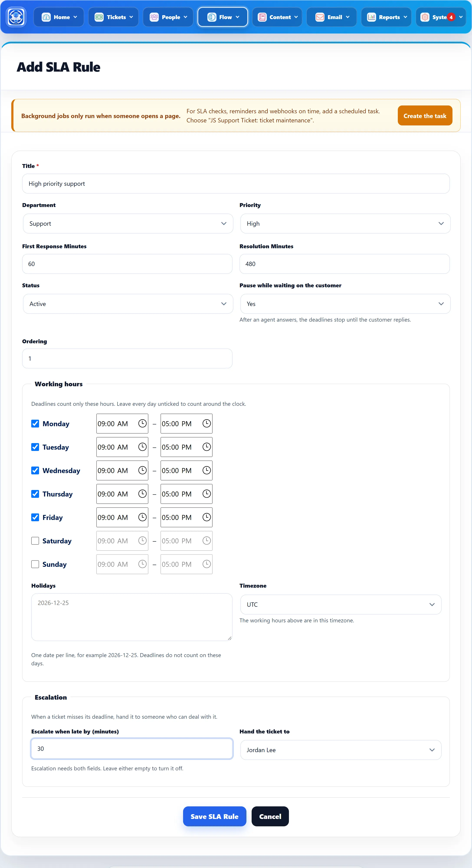
Task: Click Create the task button
Action: [425, 116]
